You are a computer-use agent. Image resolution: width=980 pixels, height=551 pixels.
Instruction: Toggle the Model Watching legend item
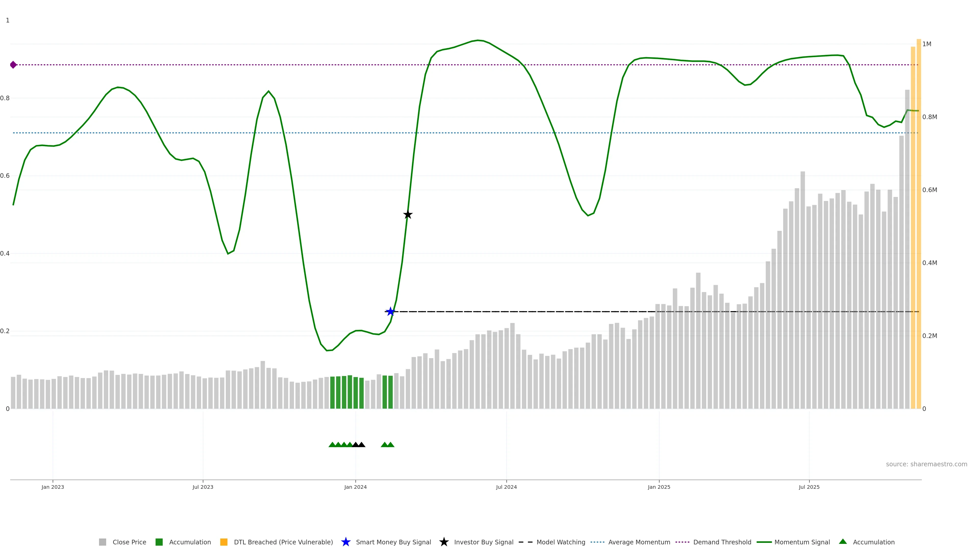pos(561,542)
